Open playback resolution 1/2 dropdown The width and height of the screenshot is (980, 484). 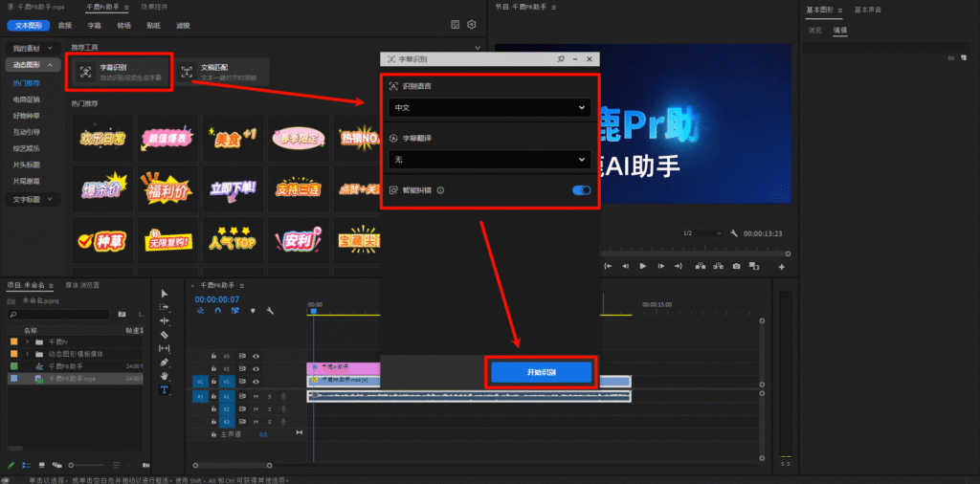(702, 233)
